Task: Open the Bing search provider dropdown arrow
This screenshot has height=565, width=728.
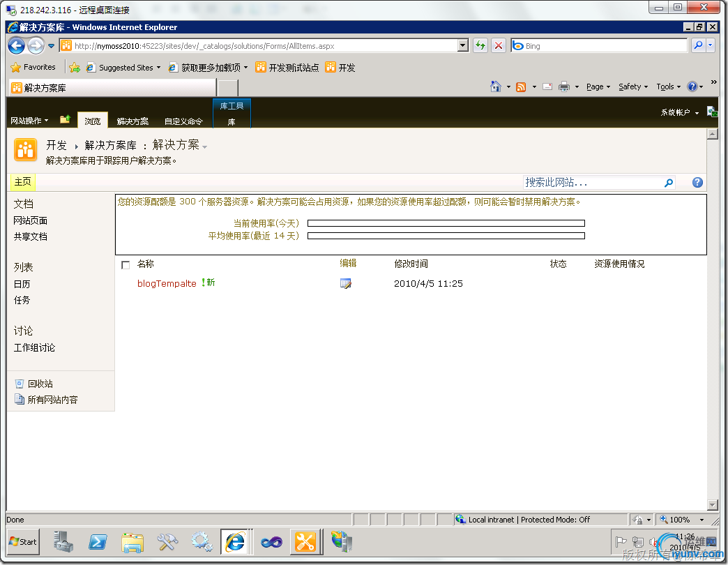Action: click(711, 45)
